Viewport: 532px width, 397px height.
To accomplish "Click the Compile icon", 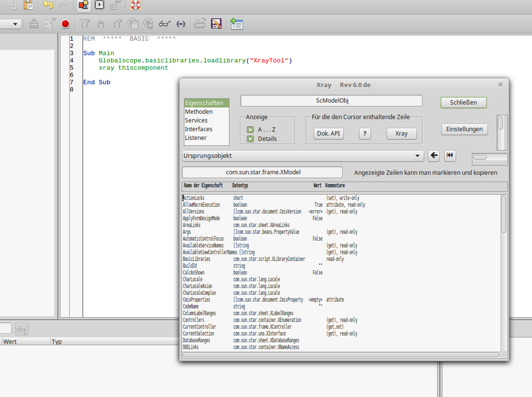I will click(x=33, y=24).
